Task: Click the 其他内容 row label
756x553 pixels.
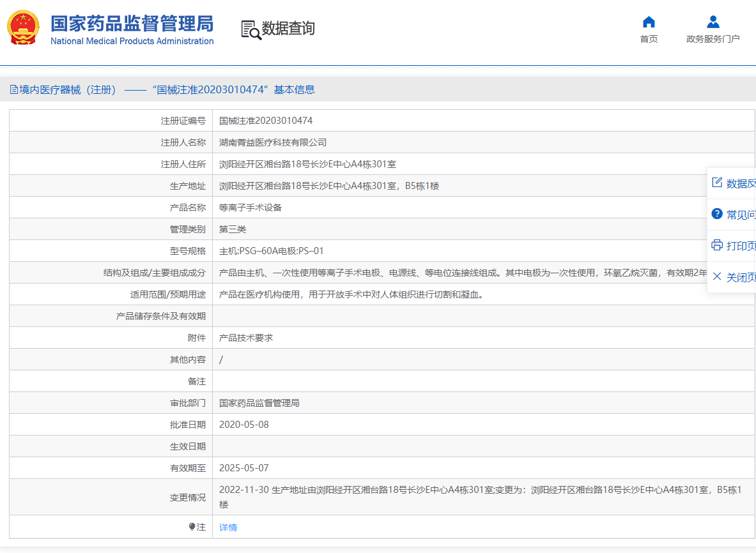Action: 187,360
